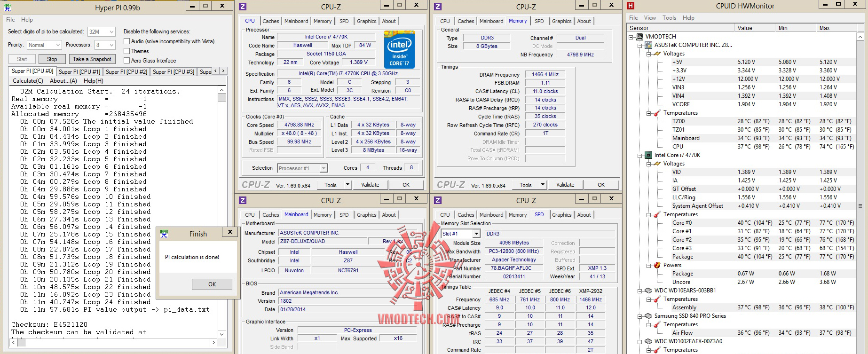Enable the Audio service checkbox in Hyper PI
868x354 pixels.
coord(126,41)
